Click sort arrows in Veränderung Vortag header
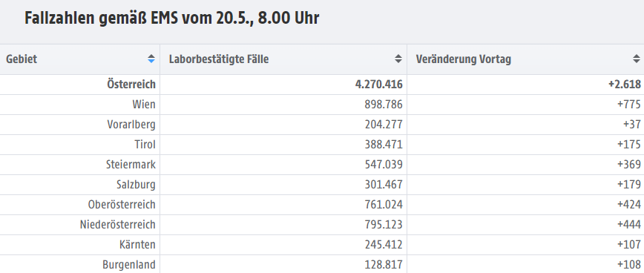 coord(637,59)
